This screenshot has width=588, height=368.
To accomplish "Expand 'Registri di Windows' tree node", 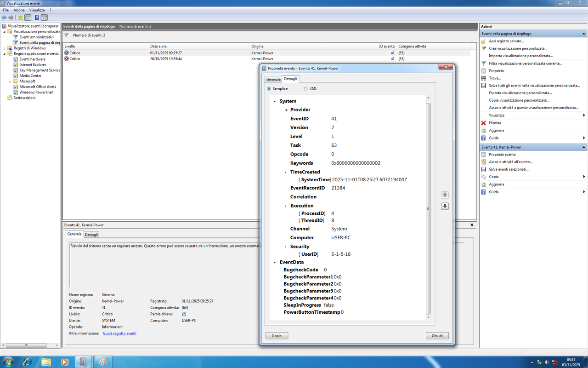I will tap(5, 48).
